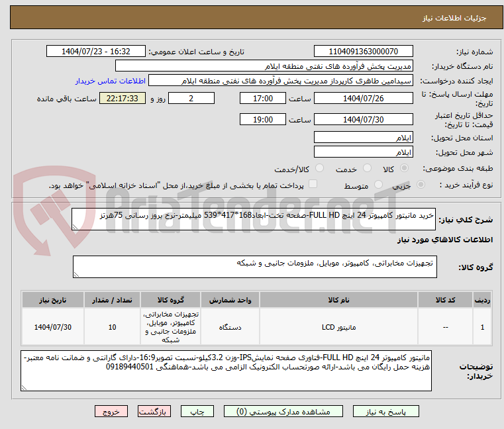
Task: Open مشاهده مدارک پیوستی (0) button
Action: pos(283,411)
